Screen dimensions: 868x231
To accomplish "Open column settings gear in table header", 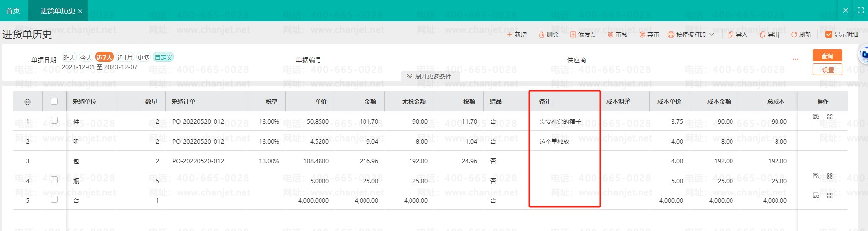I will pyautogui.click(x=27, y=102).
